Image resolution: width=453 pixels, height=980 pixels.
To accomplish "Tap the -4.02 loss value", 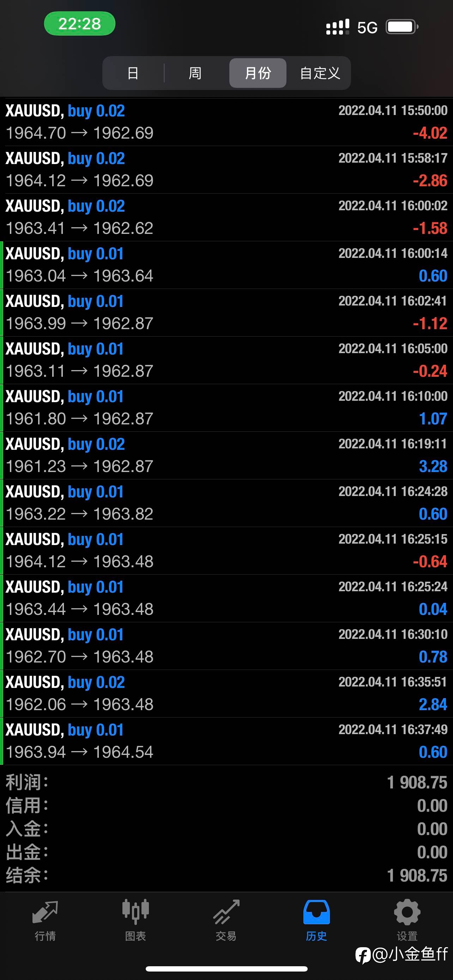I will coord(430,133).
